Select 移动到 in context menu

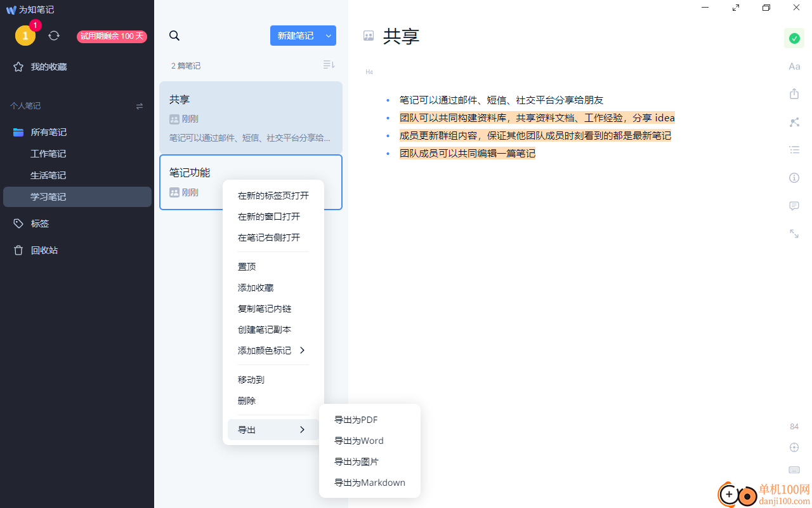(273, 380)
